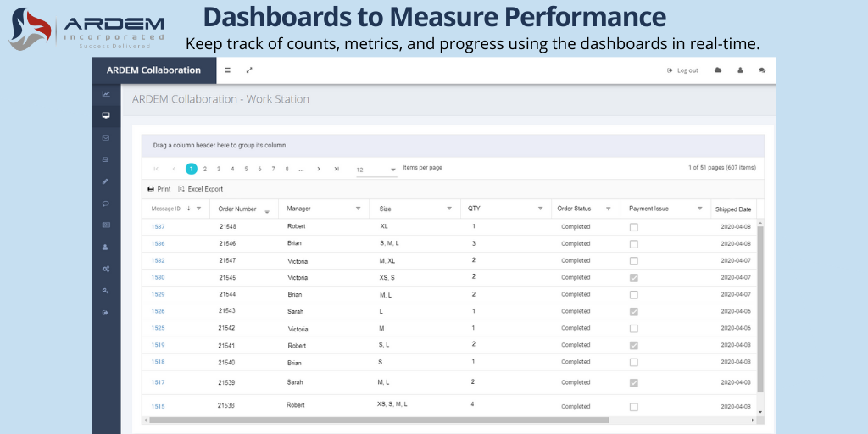Image resolution: width=868 pixels, height=434 pixels.
Task: Click the envelope mail icon in sidebar
Action: point(106,137)
